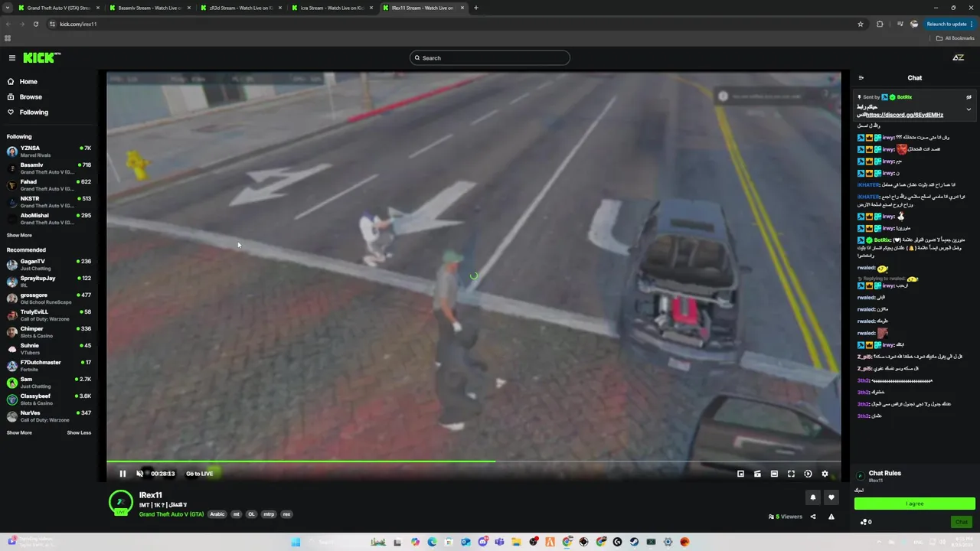980x551 pixels.
Task: Click the Grand Theft Auto V (GTA) category link
Action: (x=171, y=514)
